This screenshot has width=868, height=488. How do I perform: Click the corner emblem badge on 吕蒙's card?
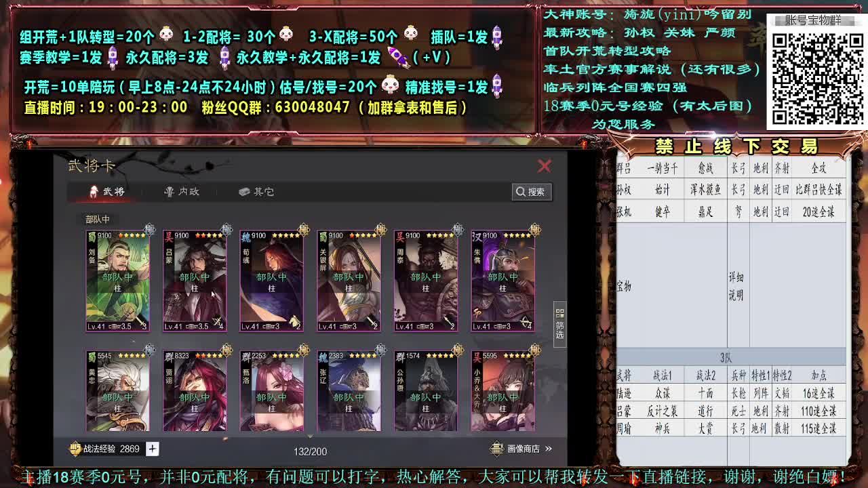pos(227,230)
